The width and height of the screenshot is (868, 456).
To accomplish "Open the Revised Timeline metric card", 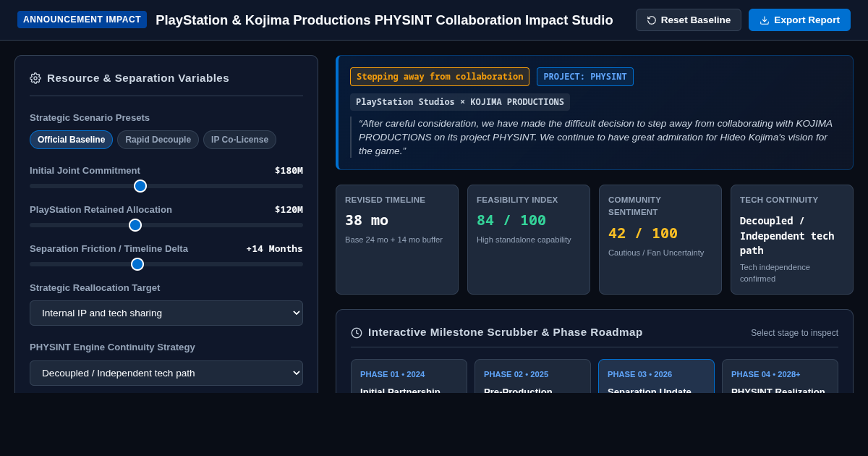I will [397, 240].
